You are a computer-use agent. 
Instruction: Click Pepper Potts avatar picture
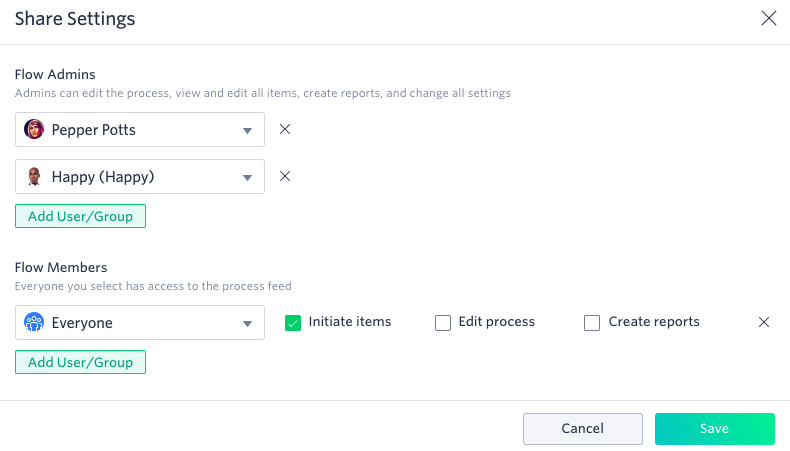tap(34, 130)
